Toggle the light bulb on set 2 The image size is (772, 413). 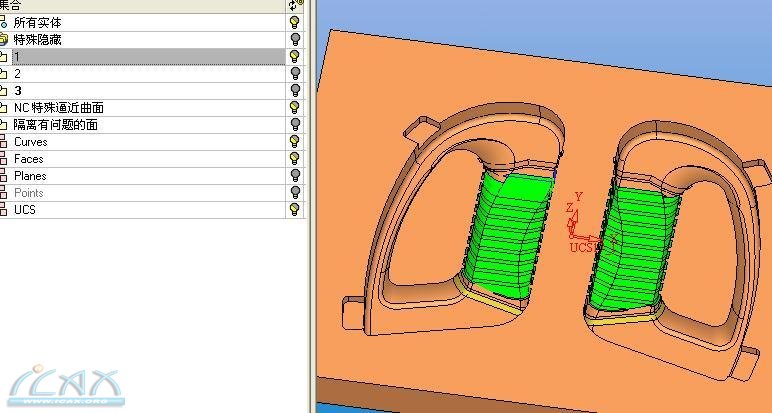click(x=294, y=73)
